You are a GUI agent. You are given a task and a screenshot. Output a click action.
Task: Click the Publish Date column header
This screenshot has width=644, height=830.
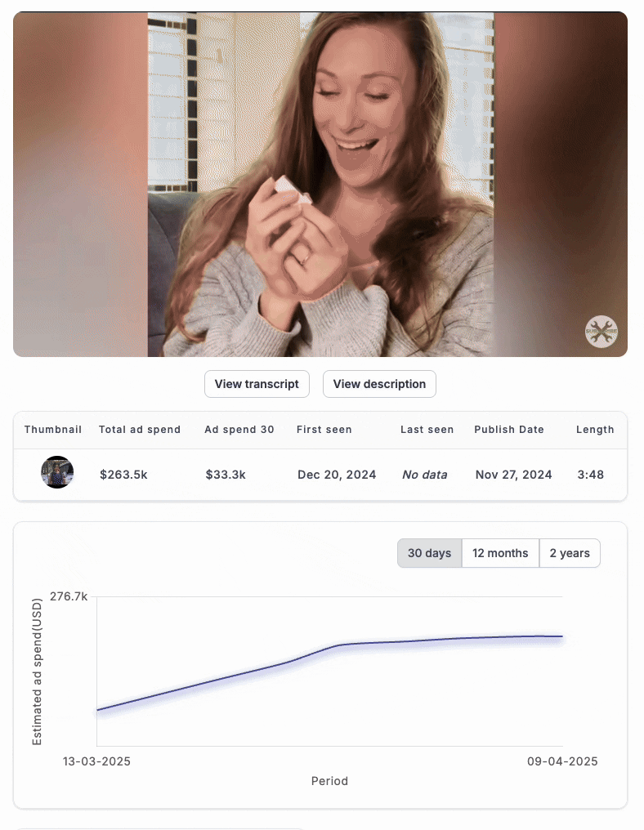point(509,429)
